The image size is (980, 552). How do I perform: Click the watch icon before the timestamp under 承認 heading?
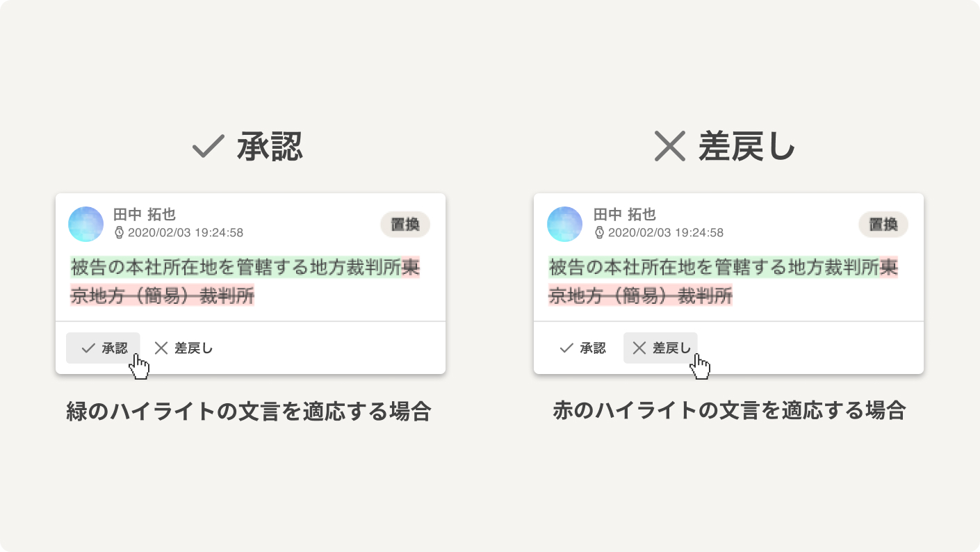coord(119,232)
